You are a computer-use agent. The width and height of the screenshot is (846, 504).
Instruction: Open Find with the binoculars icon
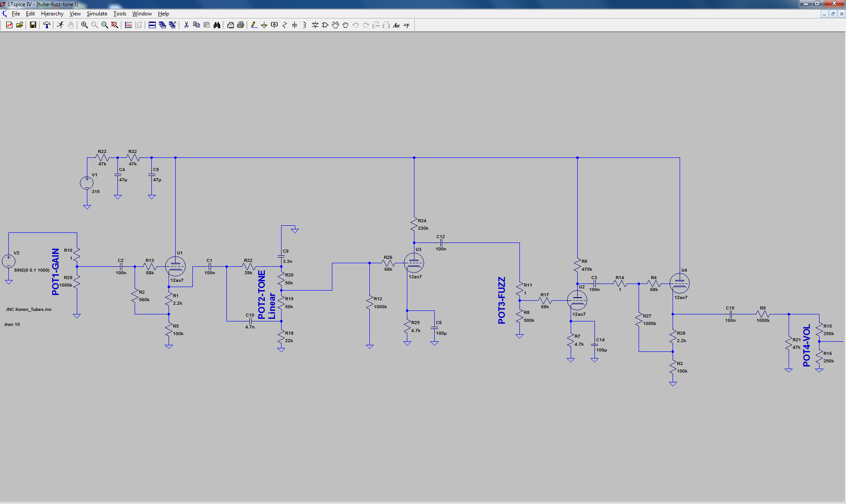pyautogui.click(x=217, y=25)
